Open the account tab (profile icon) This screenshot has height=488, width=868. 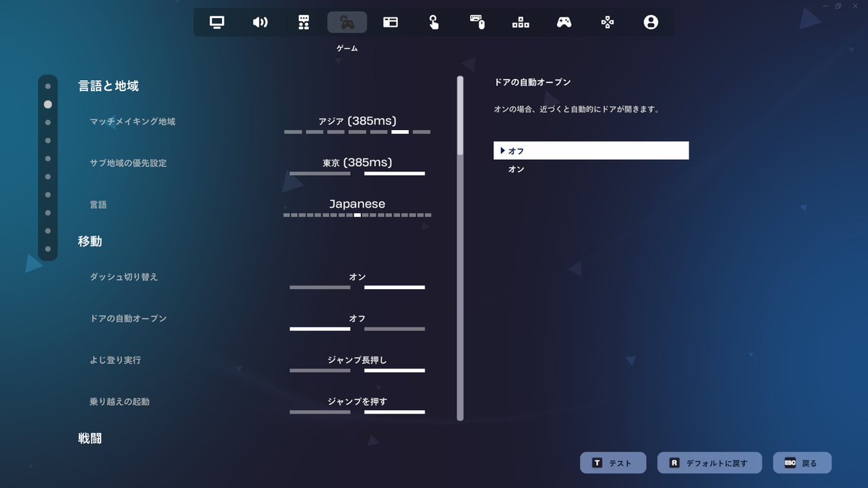pos(651,22)
